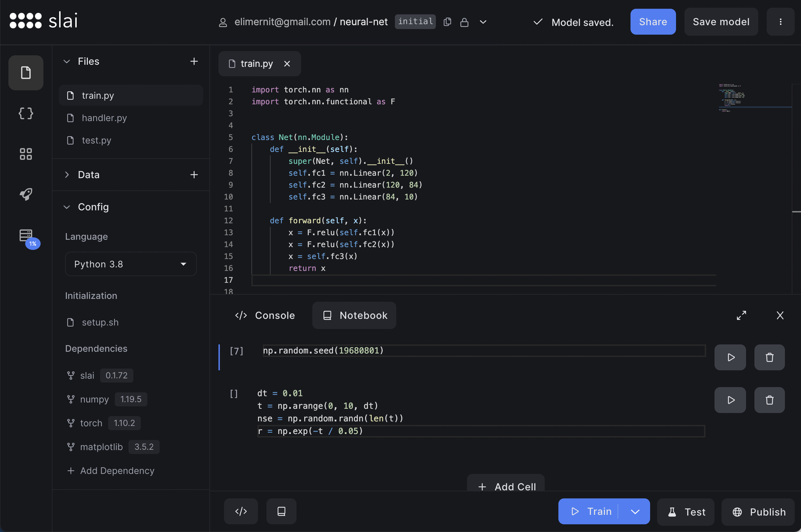Click the model lock/privacy icon

pyautogui.click(x=465, y=21)
